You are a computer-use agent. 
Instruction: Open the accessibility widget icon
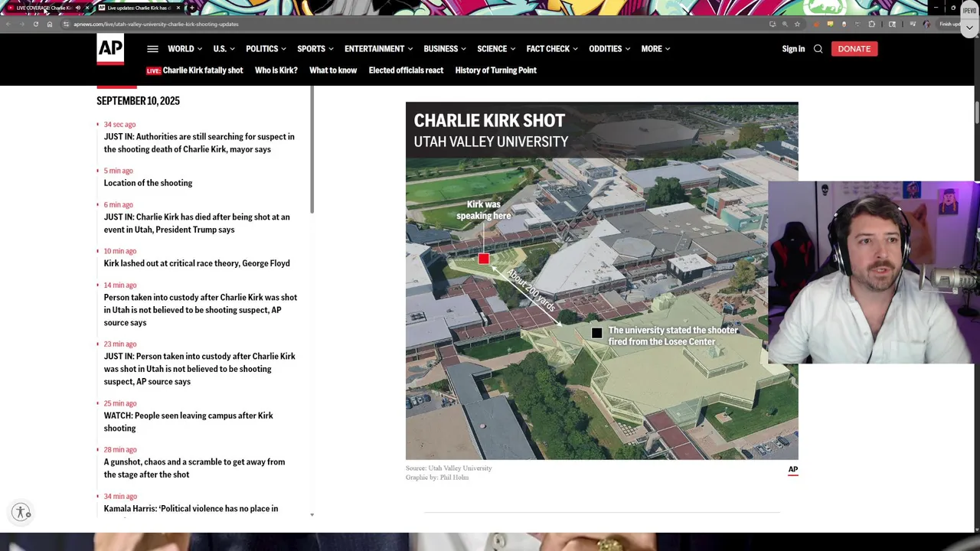[21, 512]
